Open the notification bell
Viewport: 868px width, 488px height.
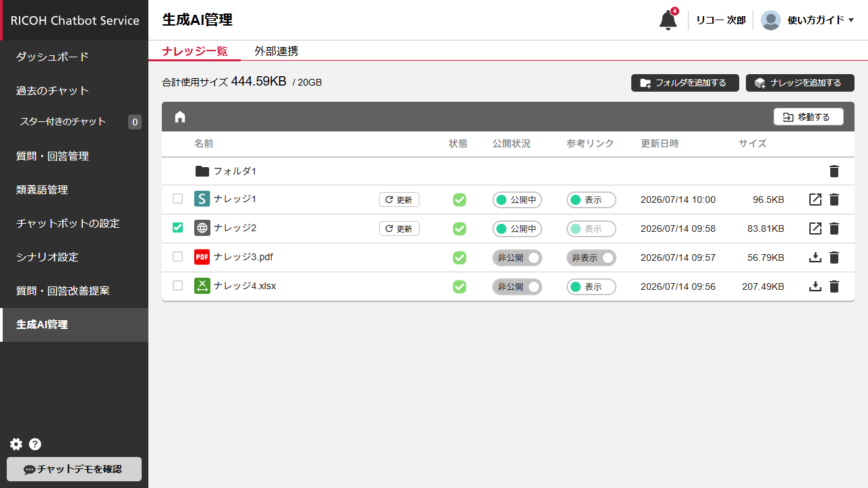668,20
